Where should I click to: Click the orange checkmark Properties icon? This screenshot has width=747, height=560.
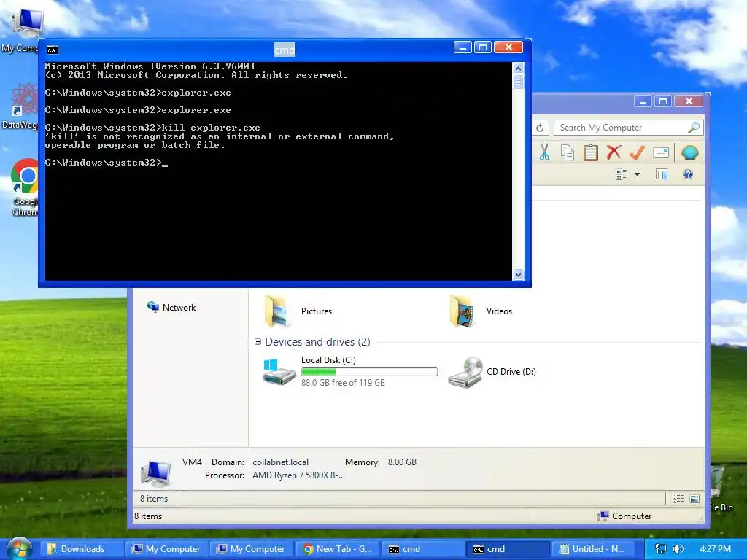pos(637,153)
